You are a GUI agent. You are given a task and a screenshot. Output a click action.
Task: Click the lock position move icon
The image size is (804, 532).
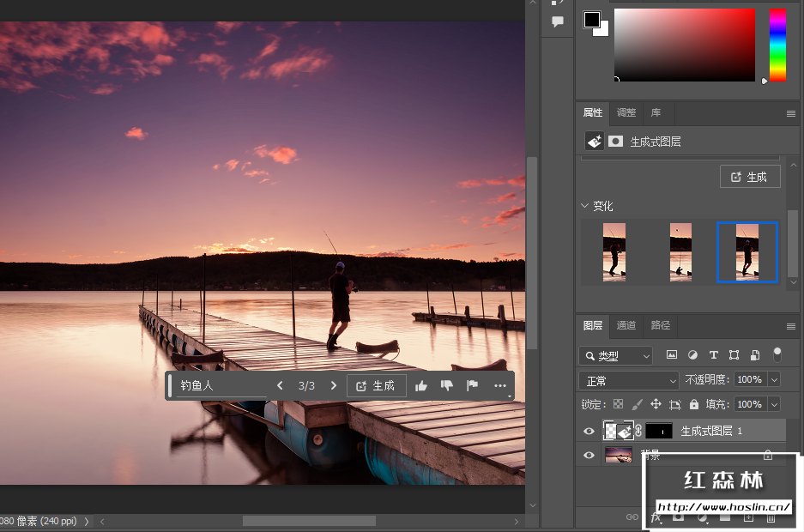[x=656, y=404]
